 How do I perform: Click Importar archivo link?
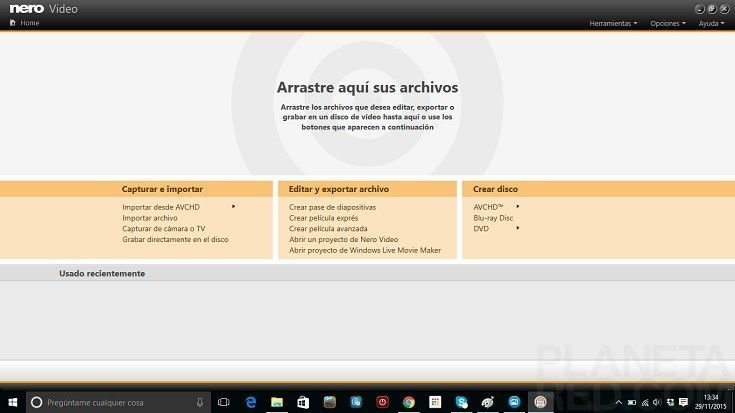point(150,218)
